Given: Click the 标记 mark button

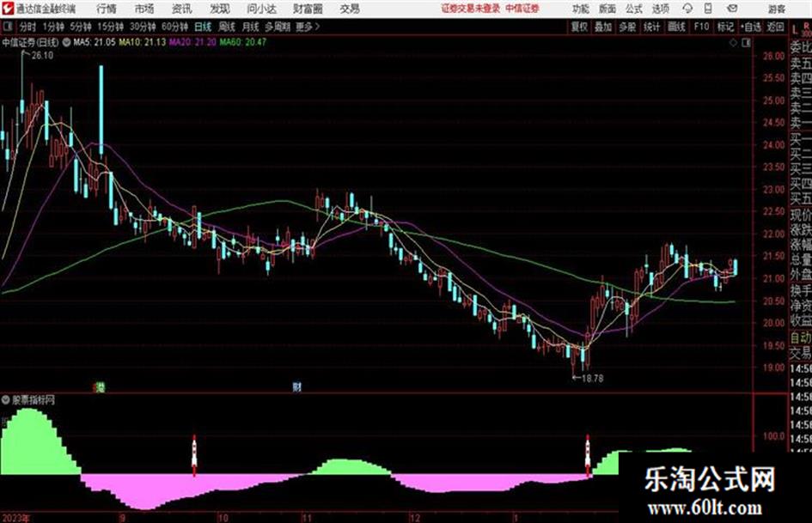Looking at the screenshot, I should [725, 27].
